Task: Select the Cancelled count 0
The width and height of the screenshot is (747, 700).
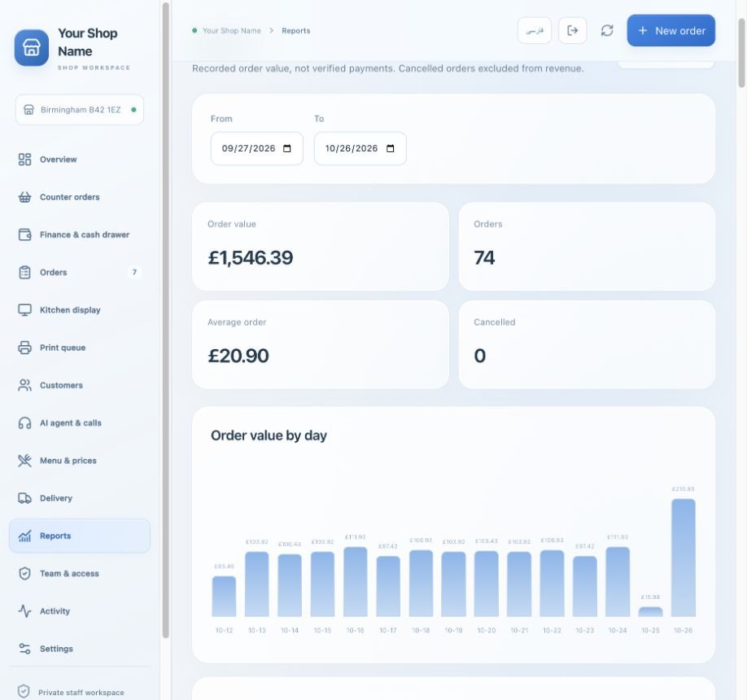Action: click(480, 356)
